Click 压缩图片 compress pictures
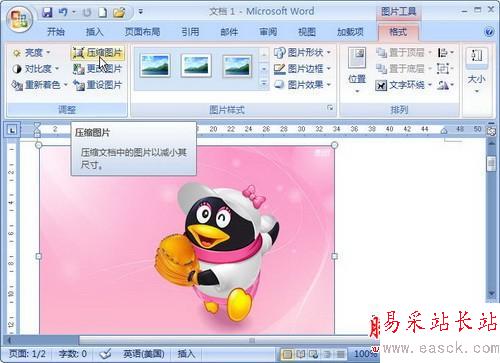Viewport: 500px width, 363px height. (x=98, y=53)
